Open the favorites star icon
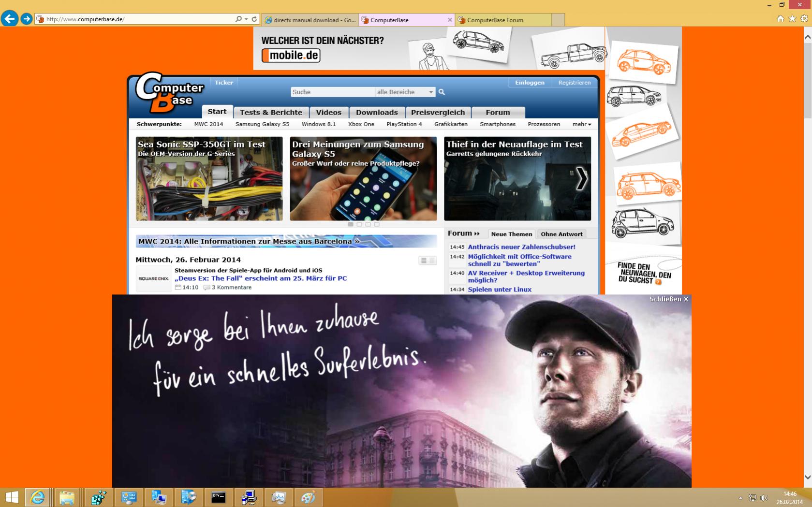Image resolution: width=812 pixels, height=507 pixels. pos(792,18)
